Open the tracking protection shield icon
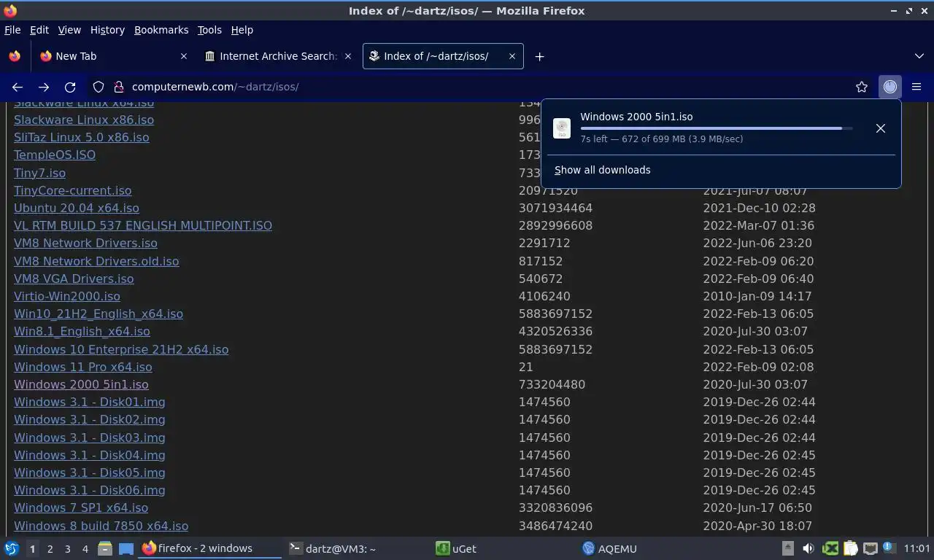The height and width of the screenshot is (560, 934). (99, 87)
